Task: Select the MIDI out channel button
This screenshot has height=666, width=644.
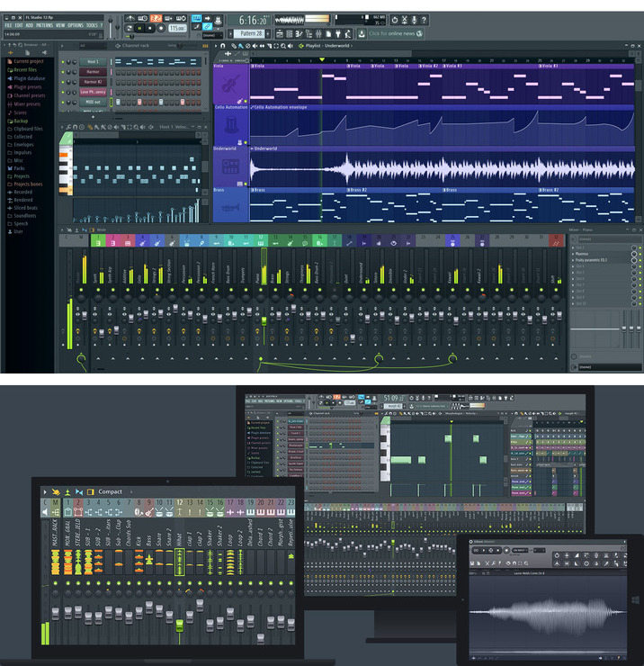Action: tap(93, 102)
